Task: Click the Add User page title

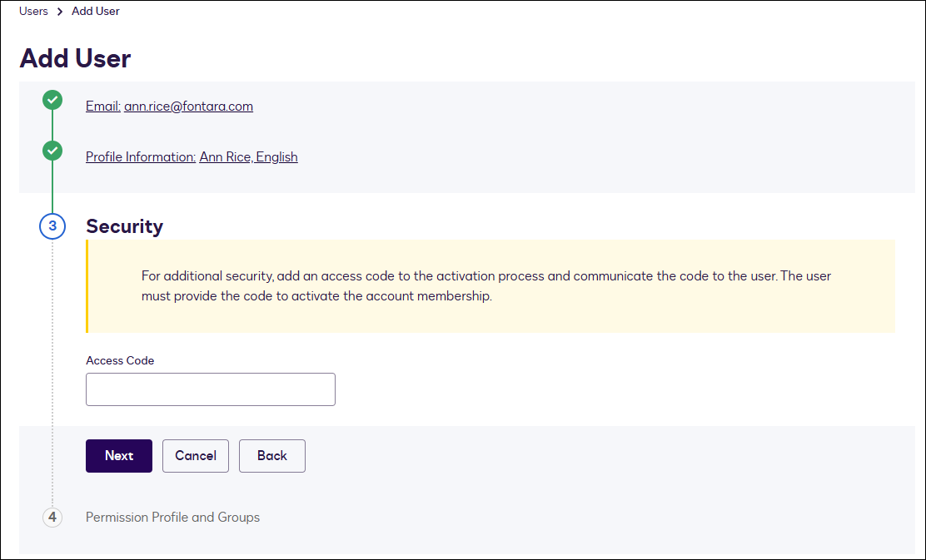Action: point(75,58)
